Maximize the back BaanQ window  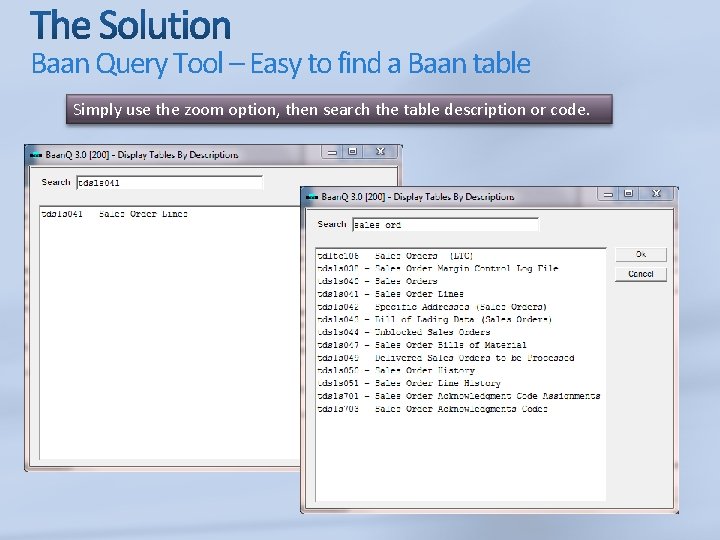point(353,152)
